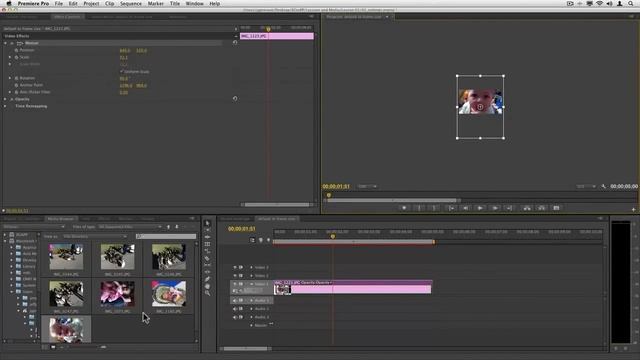Select the Zoom magnifier tool
This screenshot has height=360, width=640.
pos(207,293)
